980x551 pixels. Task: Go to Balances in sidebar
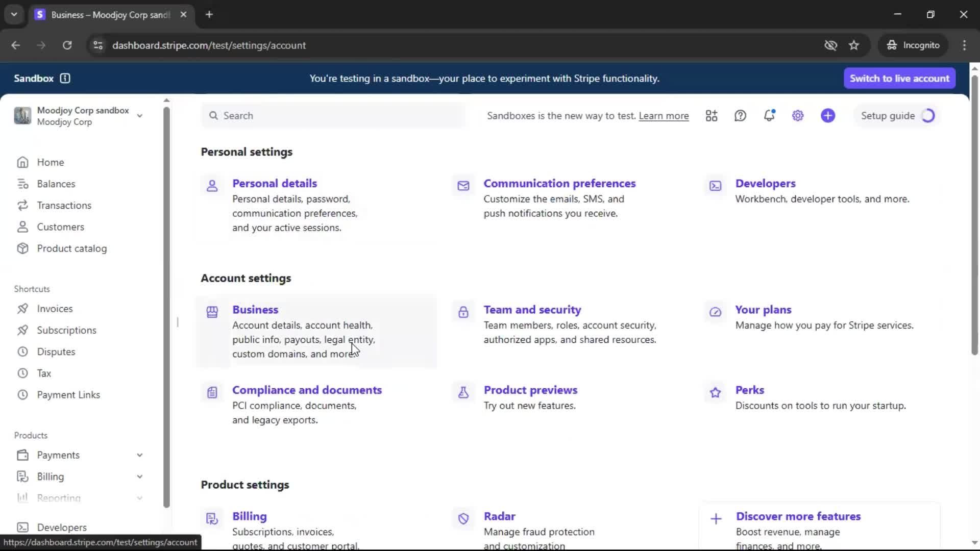point(56,184)
